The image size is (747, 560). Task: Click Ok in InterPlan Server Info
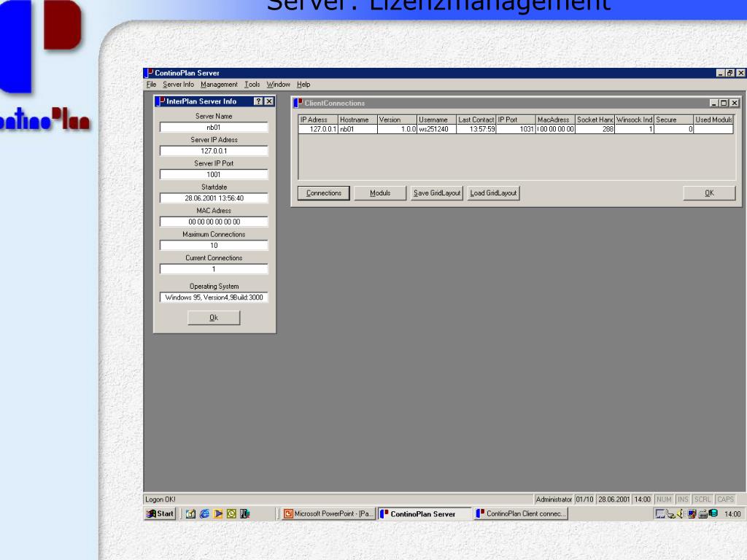pyautogui.click(x=214, y=318)
